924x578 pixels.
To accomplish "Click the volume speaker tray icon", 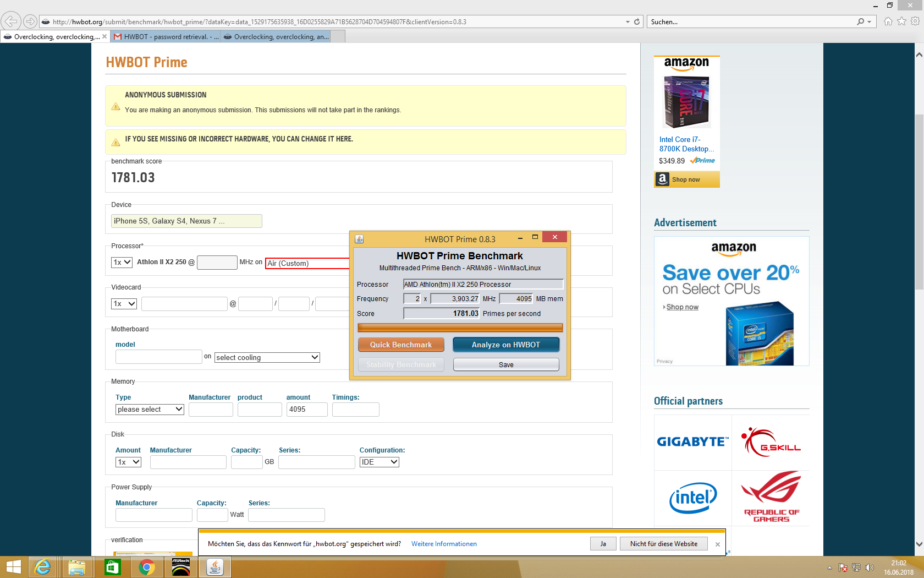I will (870, 568).
